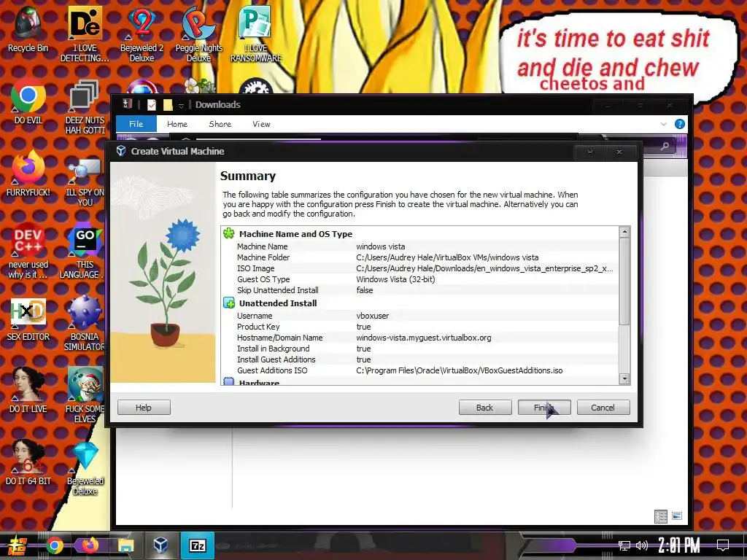Switch Downloads window to large icons view
747x560 pixels.
point(677,516)
